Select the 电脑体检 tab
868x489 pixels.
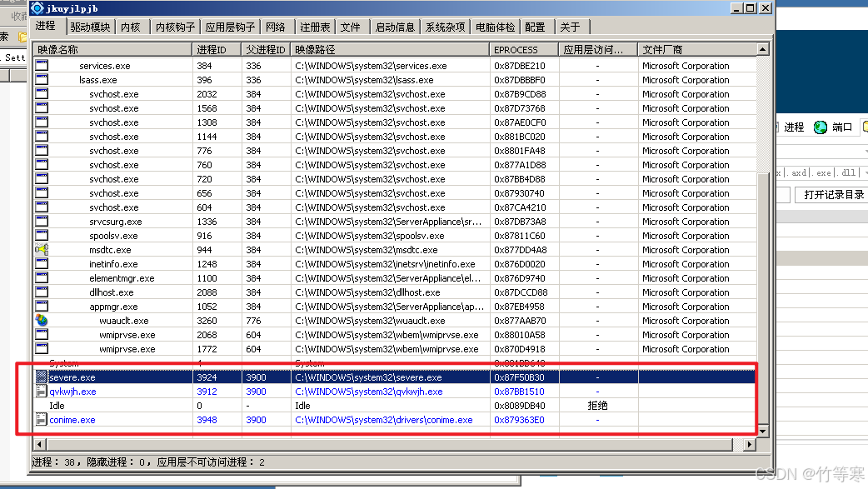point(495,27)
